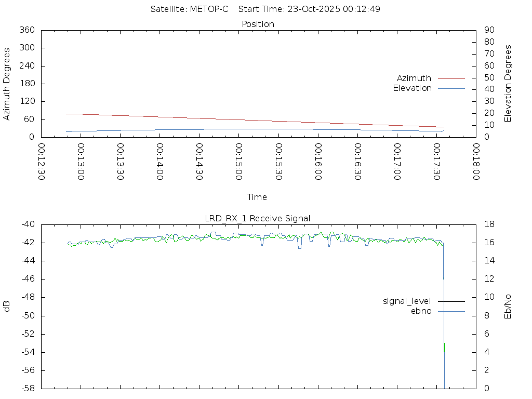Viewport: 532px width, 399px height.
Task: Click the signal_level legend label
Action: tap(407, 301)
